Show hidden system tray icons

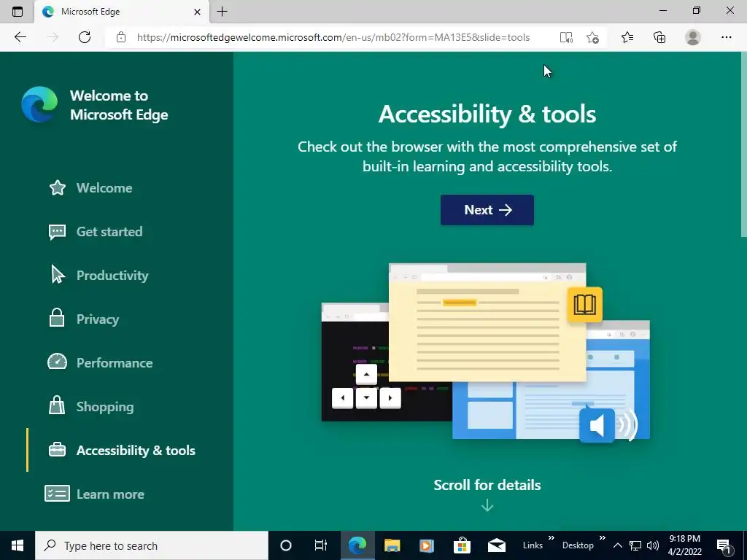(617, 545)
